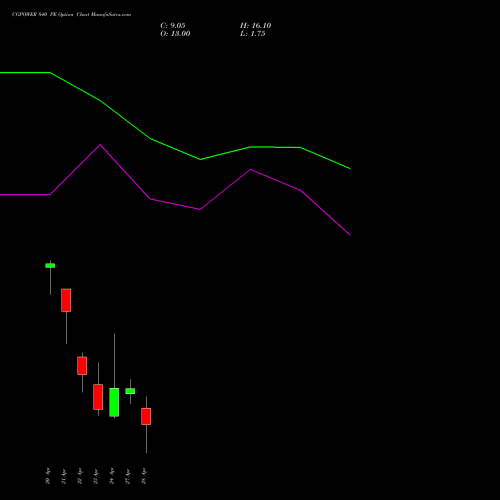
Task: Click the tall green candle above 24 Apr
Action: [x=114, y=402]
